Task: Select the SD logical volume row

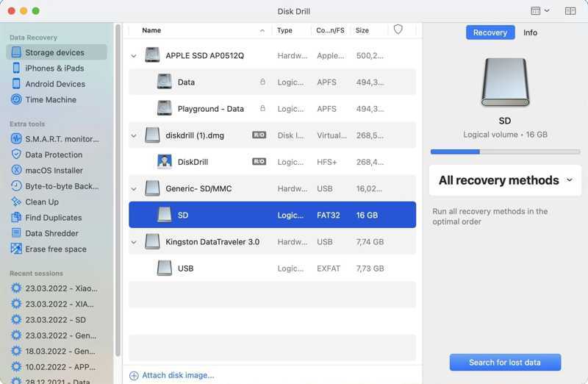Action: point(272,215)
